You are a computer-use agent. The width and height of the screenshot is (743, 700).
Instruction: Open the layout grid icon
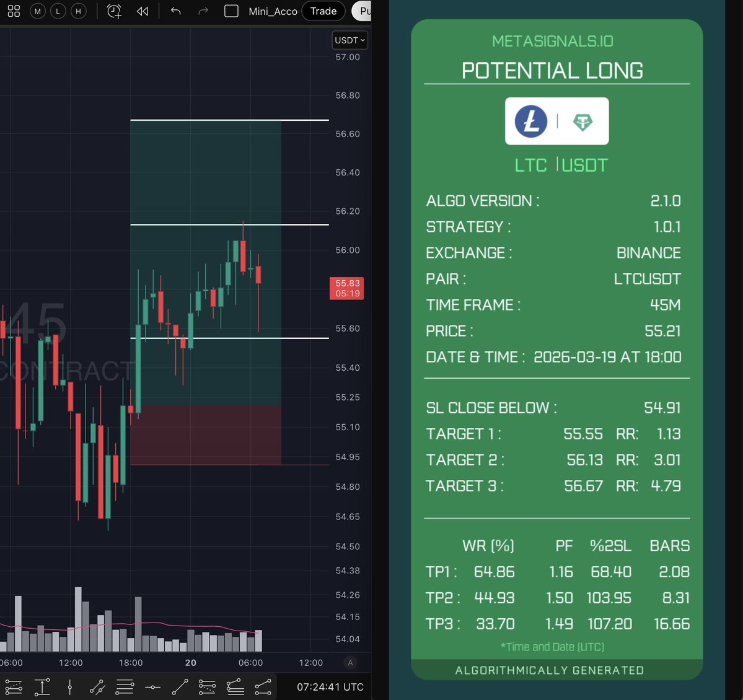point(14,11)
